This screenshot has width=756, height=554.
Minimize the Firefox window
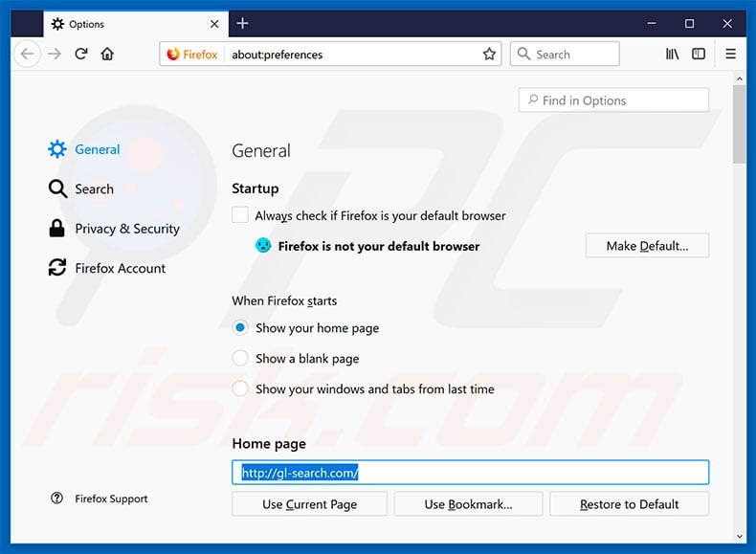click(652, 24)
